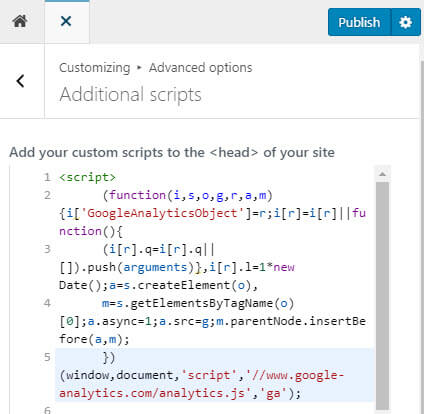Click the 'analytics.com/analytics.js' string

pyautogui.click(x=152, y=393)
